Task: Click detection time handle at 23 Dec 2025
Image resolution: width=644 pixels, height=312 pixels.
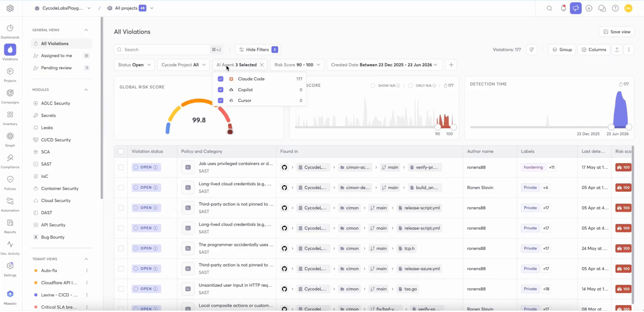Action: [611, 127]
